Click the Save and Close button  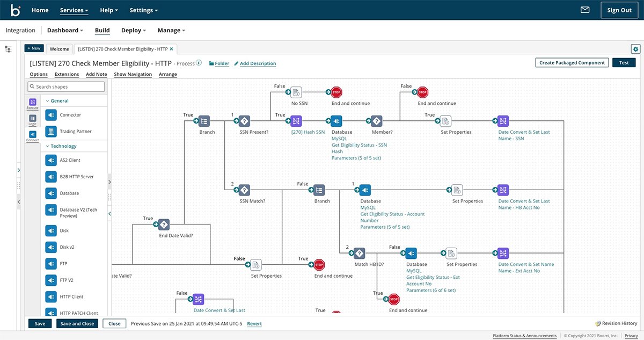click(x=77, y=324)
